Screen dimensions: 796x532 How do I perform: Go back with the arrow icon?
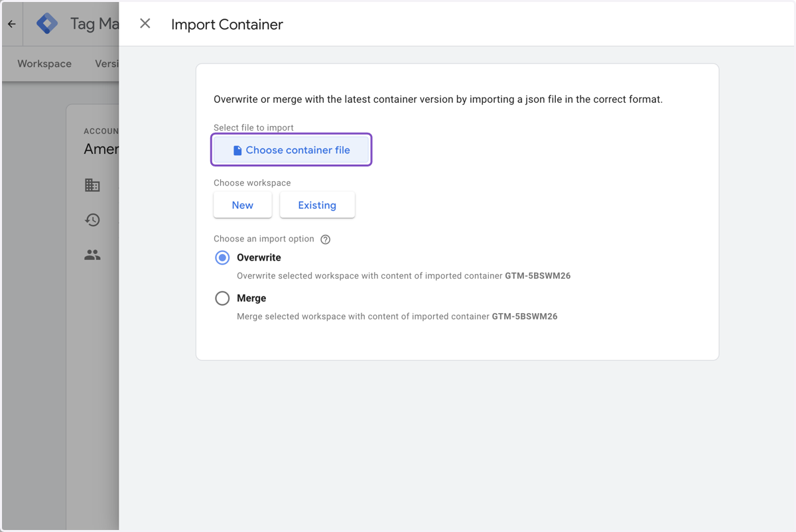coord(12,24)
